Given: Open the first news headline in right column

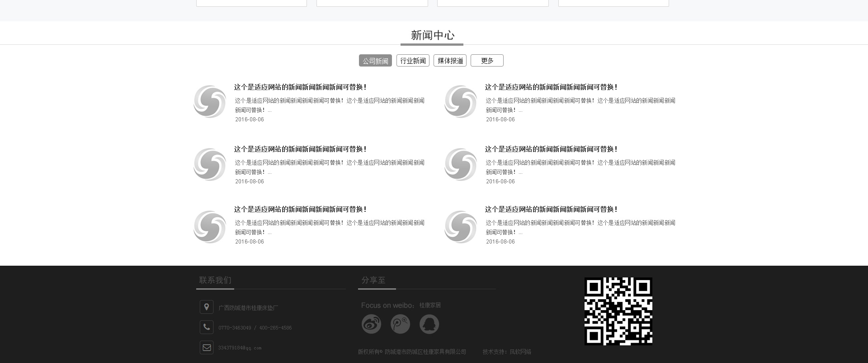Looking at the screenshot, I should (551, 87).
